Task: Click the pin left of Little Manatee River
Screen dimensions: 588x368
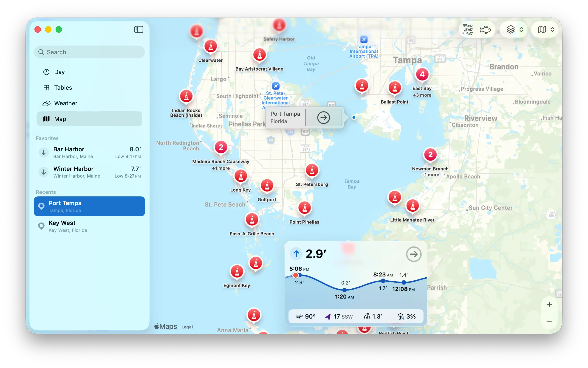Action: [395, 197]
